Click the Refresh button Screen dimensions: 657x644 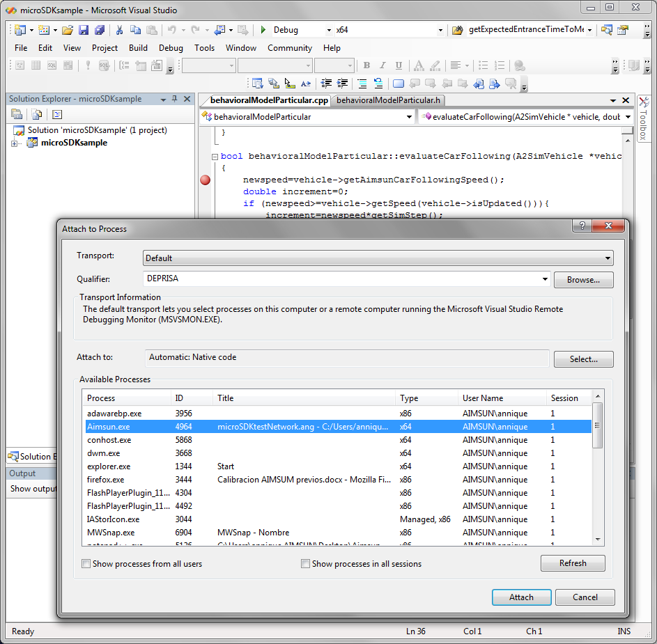coord(573,563)
